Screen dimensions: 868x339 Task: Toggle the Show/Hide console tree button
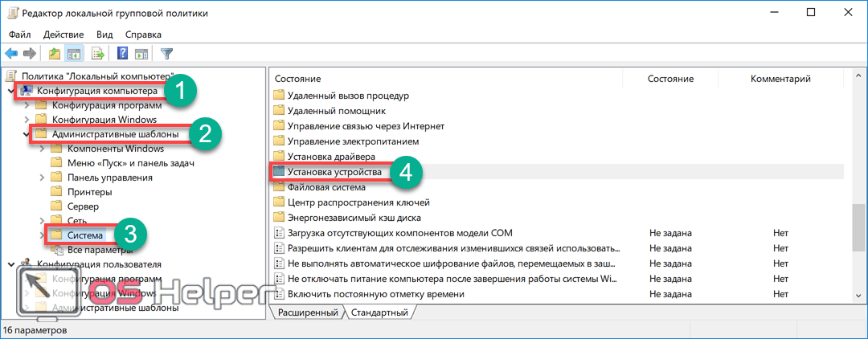pyautogui.click(x=73, y=54)
